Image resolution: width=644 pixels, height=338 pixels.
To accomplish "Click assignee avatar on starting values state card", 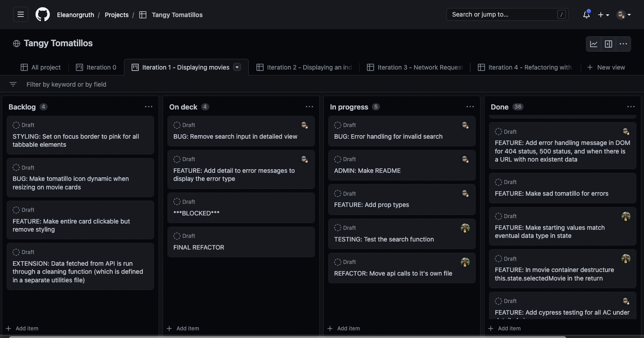I will 626,216.
